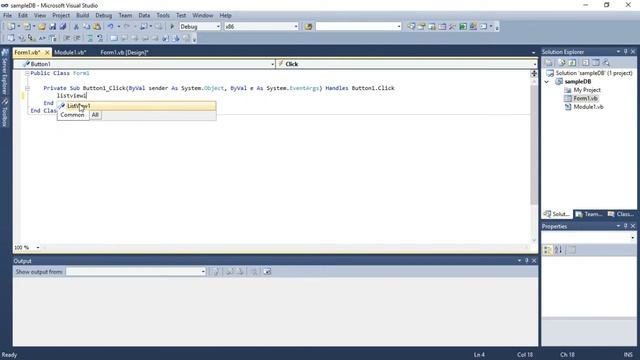Open the Team Explorer bottom tab
The width and height of the screenshot is (640, 360).
(x=589, y=214)
